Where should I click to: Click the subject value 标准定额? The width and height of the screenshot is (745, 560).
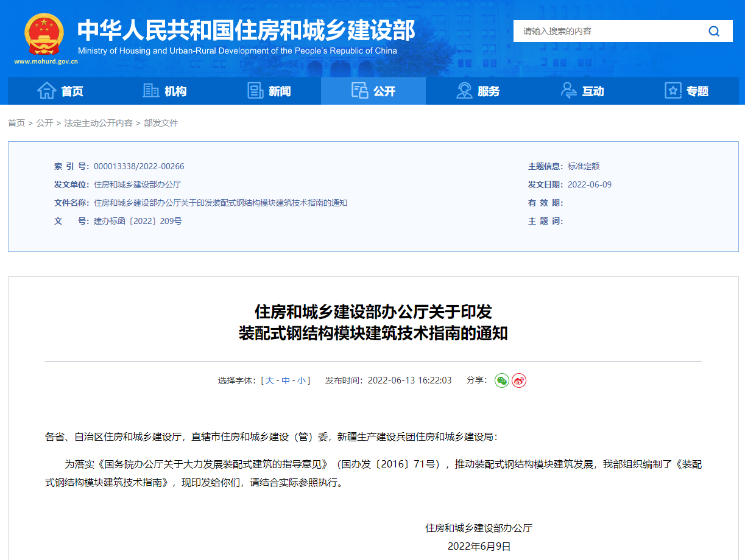point(584,166)
